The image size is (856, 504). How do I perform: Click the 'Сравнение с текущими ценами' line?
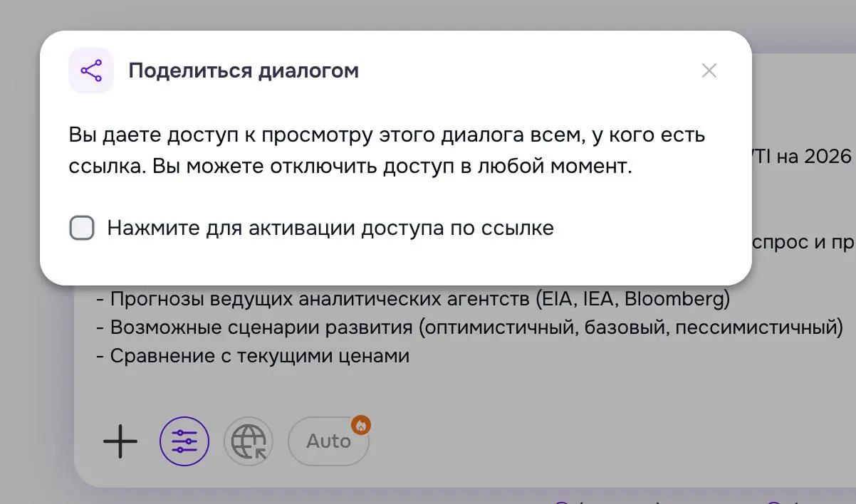[x=253, y=355]
